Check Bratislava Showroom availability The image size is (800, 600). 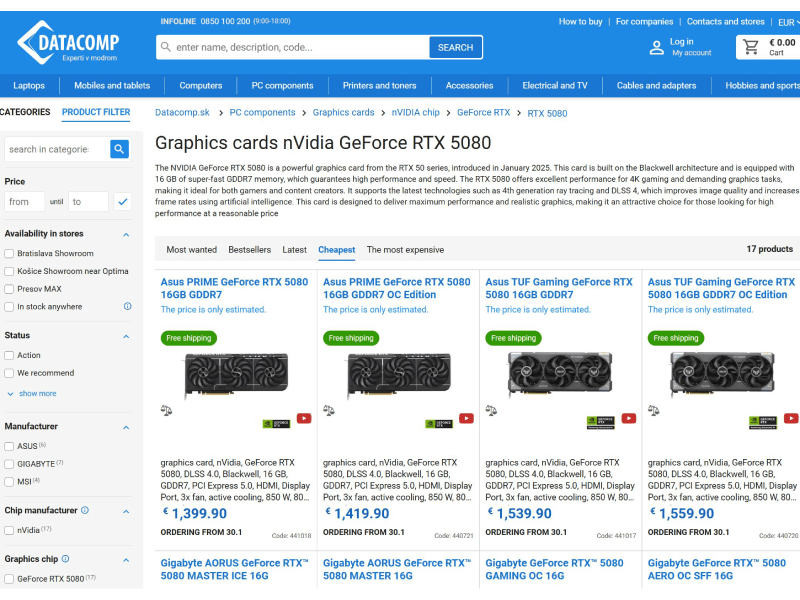coord(9,254)
